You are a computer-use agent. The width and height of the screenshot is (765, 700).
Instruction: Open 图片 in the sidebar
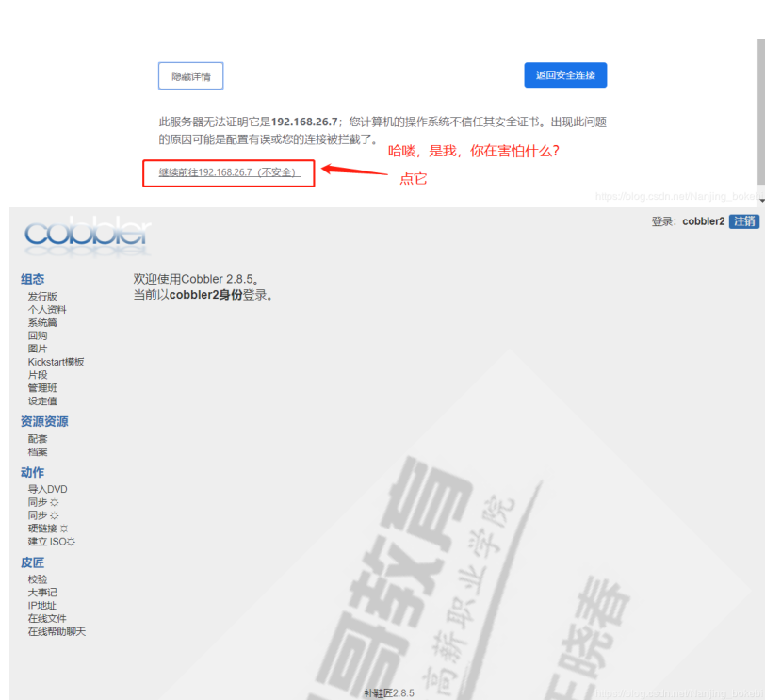click(x=38, y=349)
